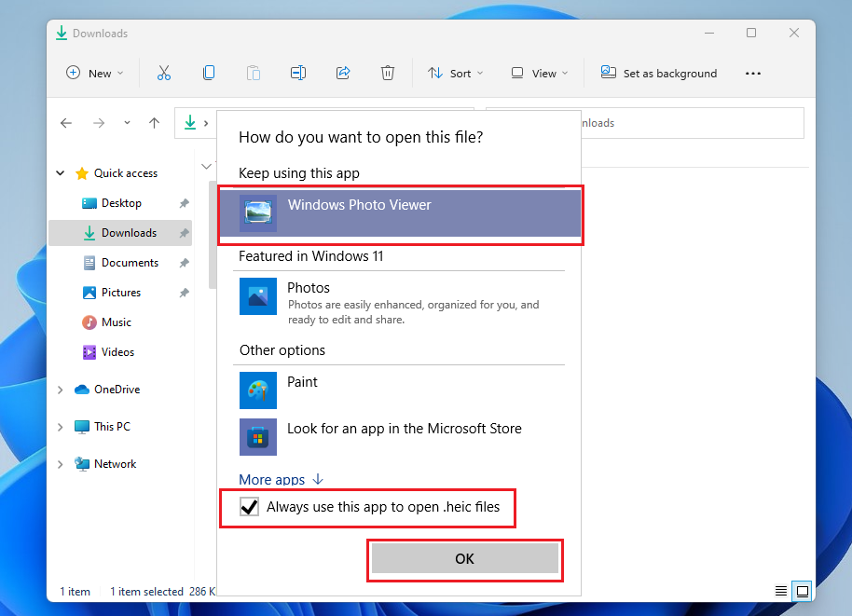This screenshot has height=616, width=852.
Task: Click the Cut scissors icon in toolbar
Action: click(163, 73)
